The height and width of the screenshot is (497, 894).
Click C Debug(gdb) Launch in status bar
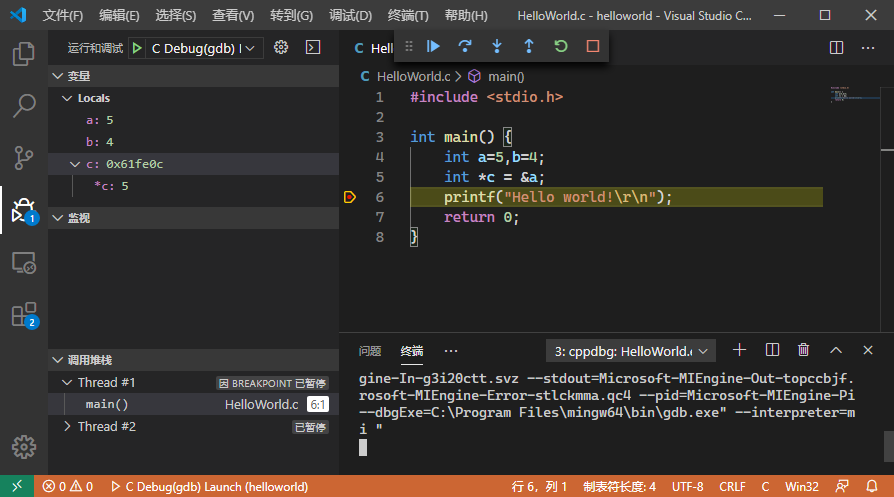(208, 487)
